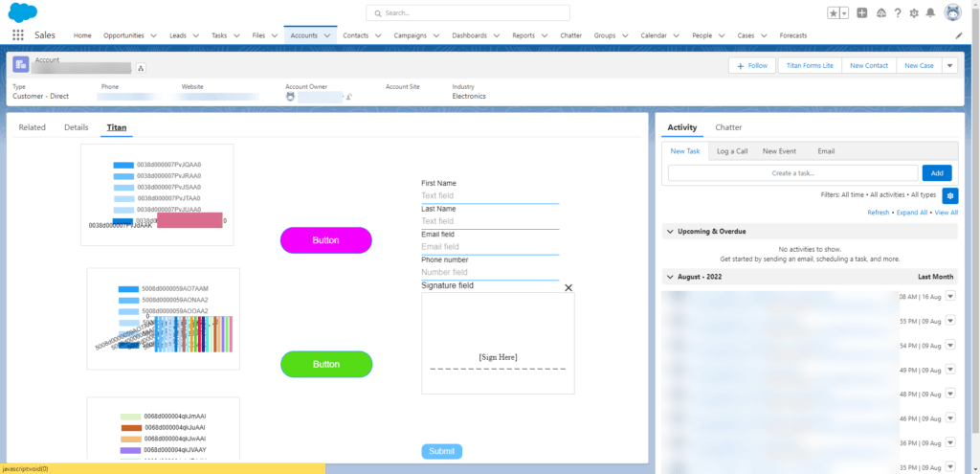Clear the signature with the X icon
980x474 pixels.
point(568,287)
